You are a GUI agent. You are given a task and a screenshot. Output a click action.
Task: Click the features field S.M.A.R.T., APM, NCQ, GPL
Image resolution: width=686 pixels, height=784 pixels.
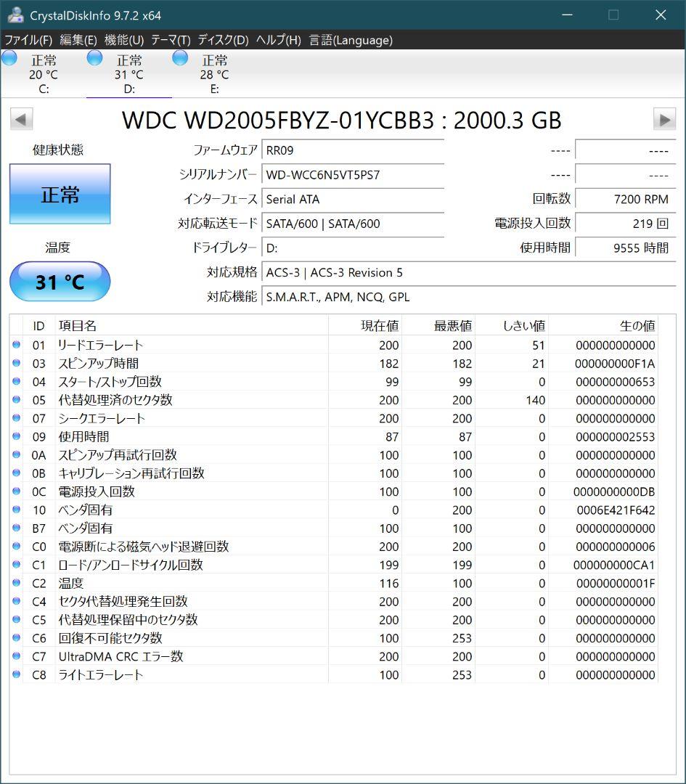[x=468, y=297]
